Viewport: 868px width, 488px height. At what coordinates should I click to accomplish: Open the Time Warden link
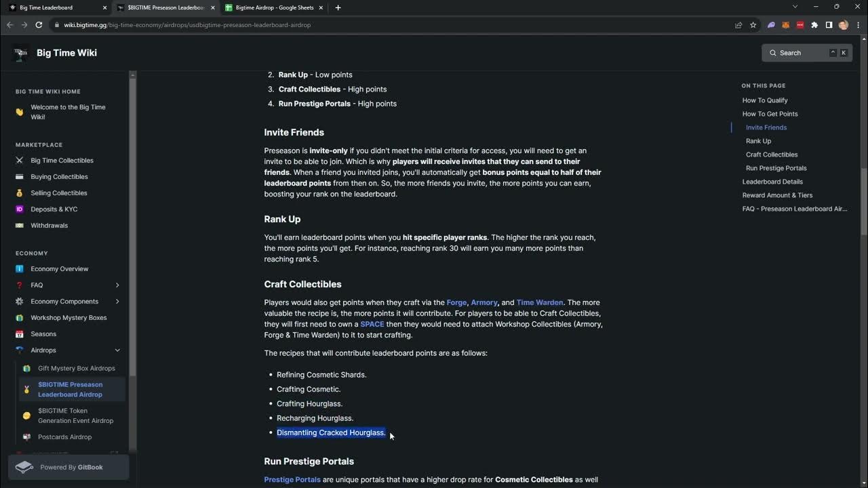coord(539,302)
